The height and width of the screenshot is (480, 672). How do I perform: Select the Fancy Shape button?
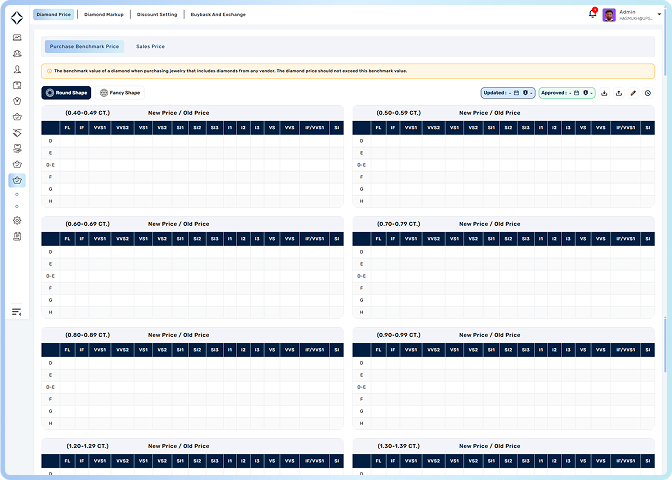tap(120, 93)
